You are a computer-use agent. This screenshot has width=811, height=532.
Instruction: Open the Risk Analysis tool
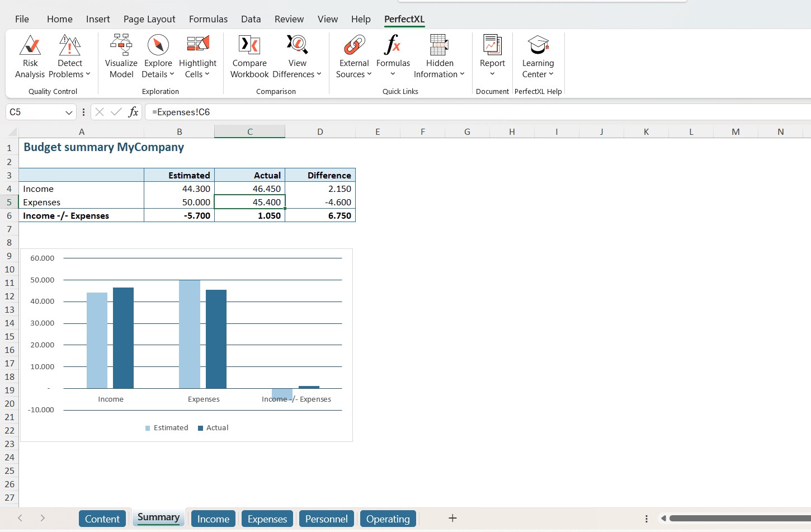tap(30, 56)
